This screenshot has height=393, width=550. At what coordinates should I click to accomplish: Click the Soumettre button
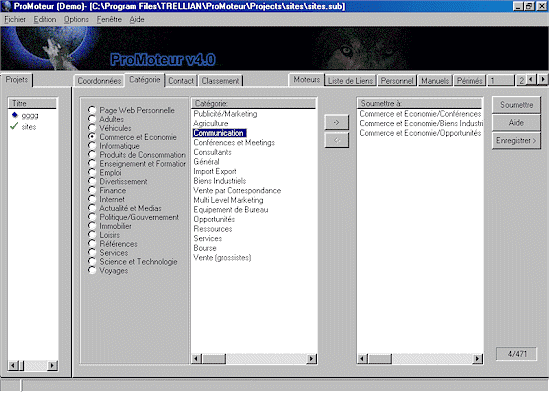[x=516, y=105]
